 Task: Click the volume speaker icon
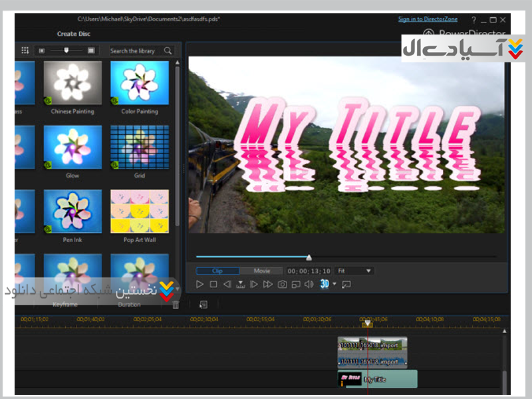[309, 285]
